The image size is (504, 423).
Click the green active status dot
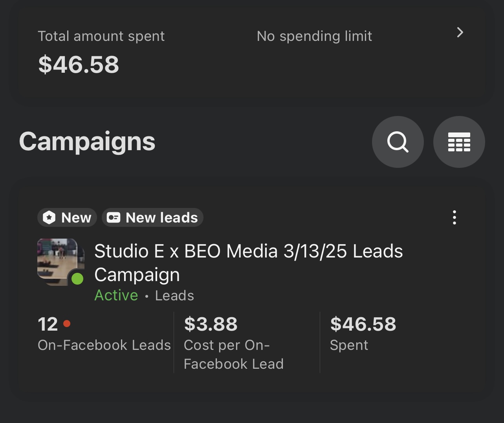click(x=77, y=279)
